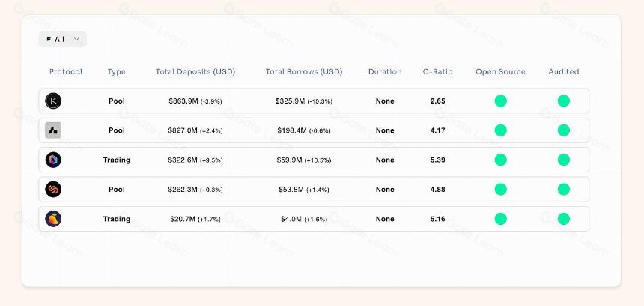Click the C-Ratio column header
Viewport: 644px width, 306px height.
click(438, 71)
